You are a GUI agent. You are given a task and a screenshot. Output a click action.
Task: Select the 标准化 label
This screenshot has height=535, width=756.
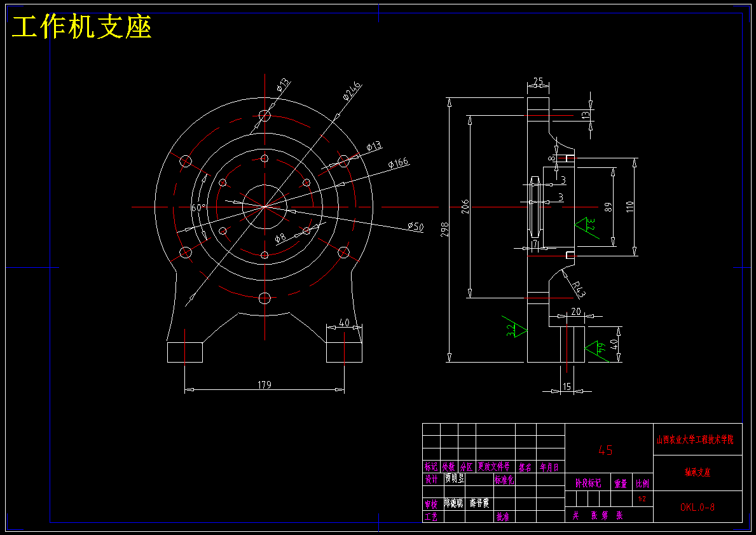point(504,480)
